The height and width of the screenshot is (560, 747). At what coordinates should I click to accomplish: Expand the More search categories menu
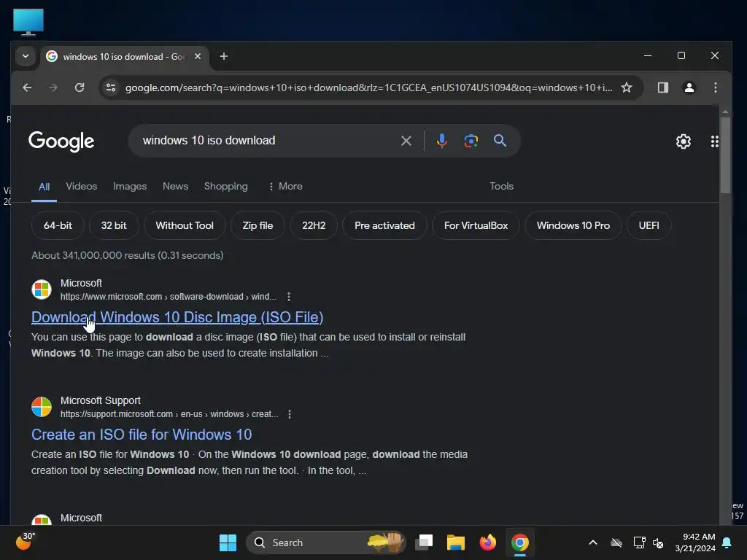[285, 186]
